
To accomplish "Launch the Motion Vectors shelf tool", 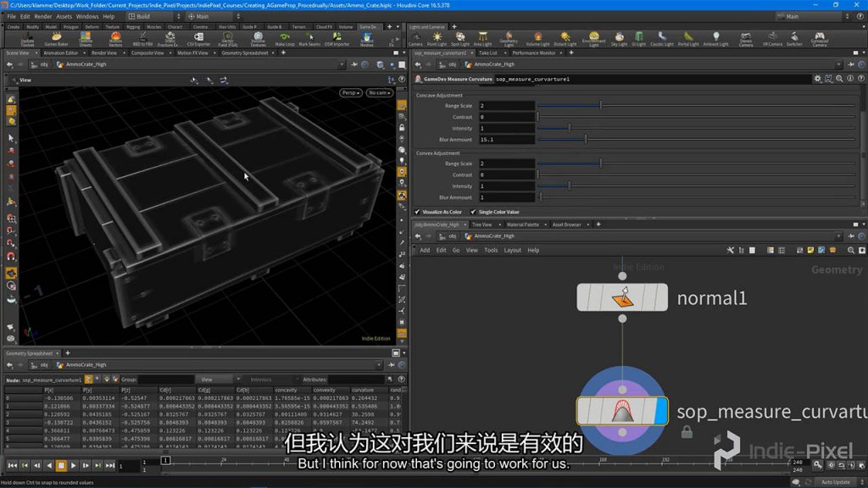I will [115, 39].
